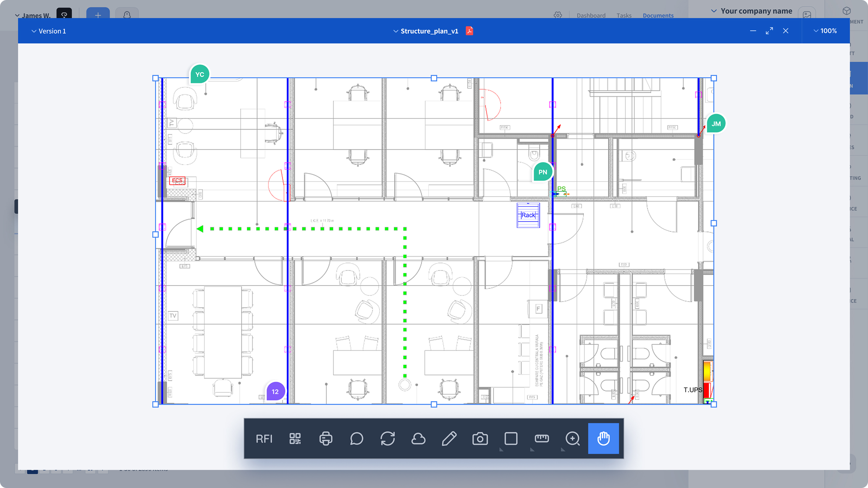868x488 pixels.
Task: Take a snapshot with the camera tool
Action: [480, 439]
